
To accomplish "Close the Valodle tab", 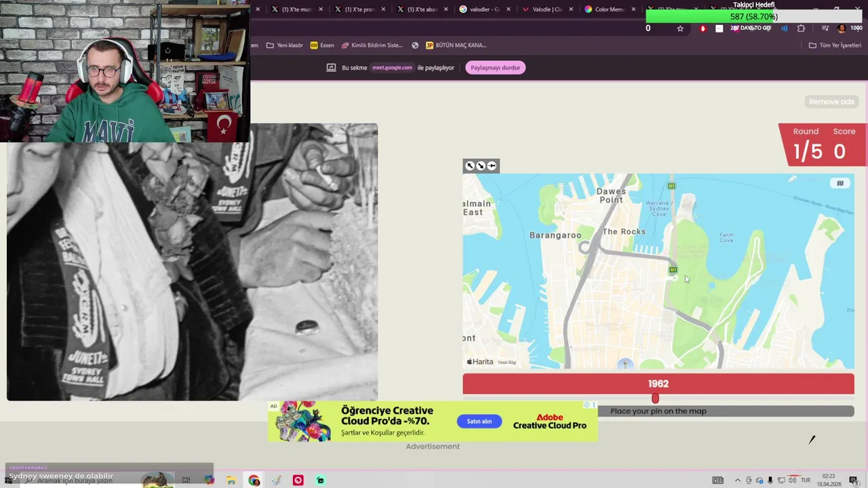I will [x=571, y=9].
